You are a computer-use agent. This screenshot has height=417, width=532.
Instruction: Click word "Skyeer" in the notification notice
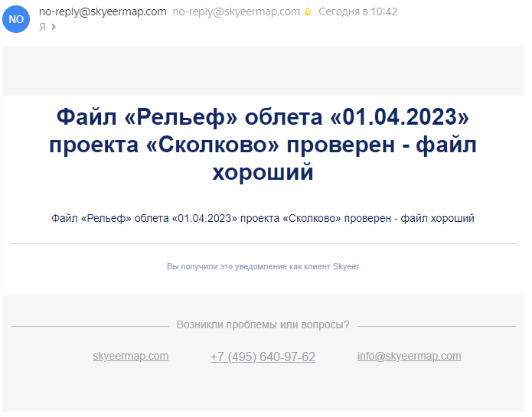click(346, 266)
